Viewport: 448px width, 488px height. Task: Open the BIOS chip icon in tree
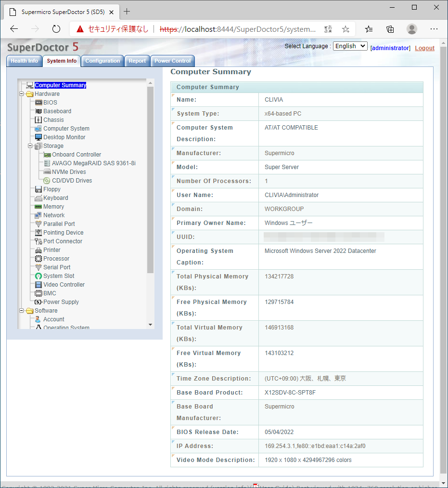pos(38,103)
